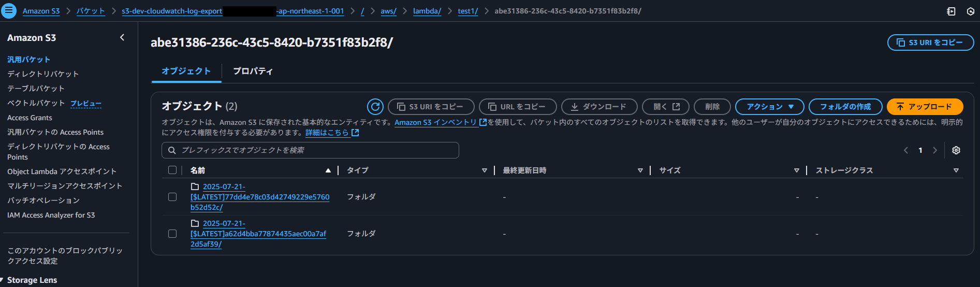Go to previous page arrow
This screenshot has height=287, width=980.
(906, 150)
